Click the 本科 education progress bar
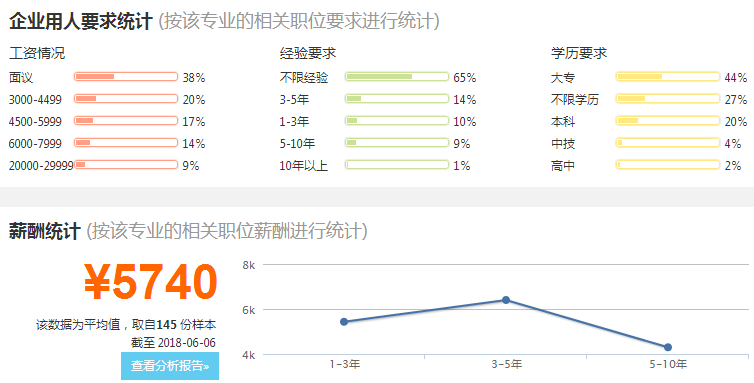The image size is (754, 383). (668, 121)
